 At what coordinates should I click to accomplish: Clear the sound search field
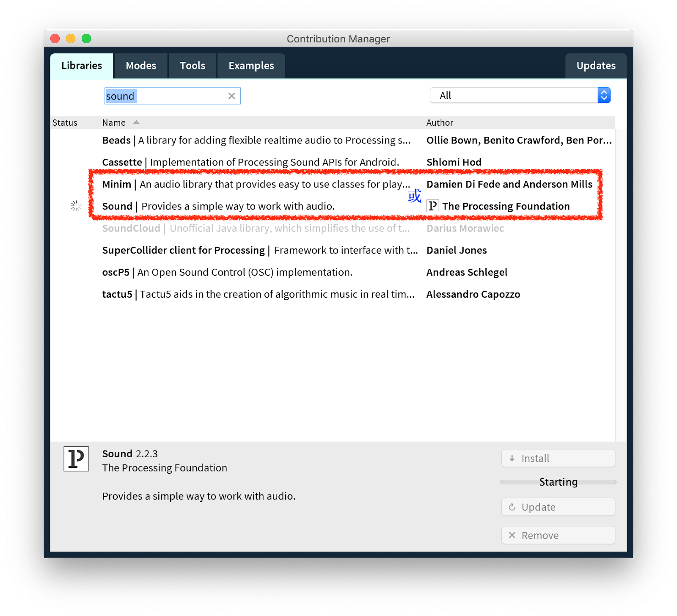[x=231, y=96]
